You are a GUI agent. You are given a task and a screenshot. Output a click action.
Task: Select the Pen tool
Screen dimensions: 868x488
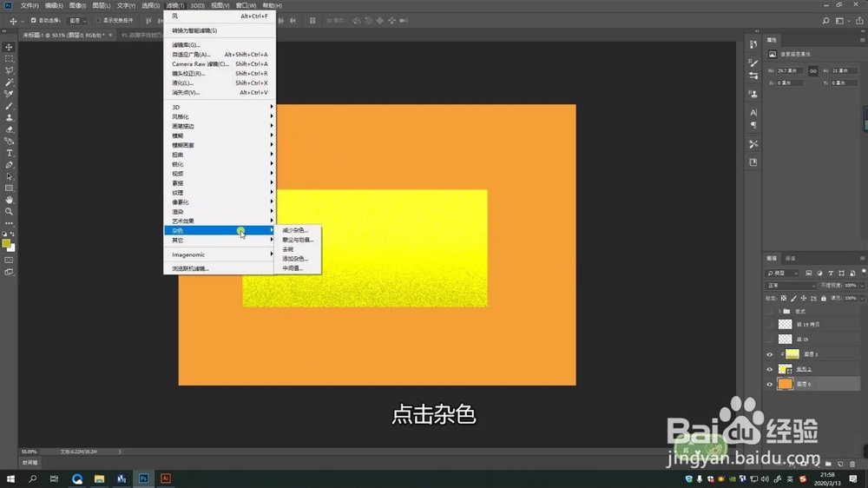9,164
